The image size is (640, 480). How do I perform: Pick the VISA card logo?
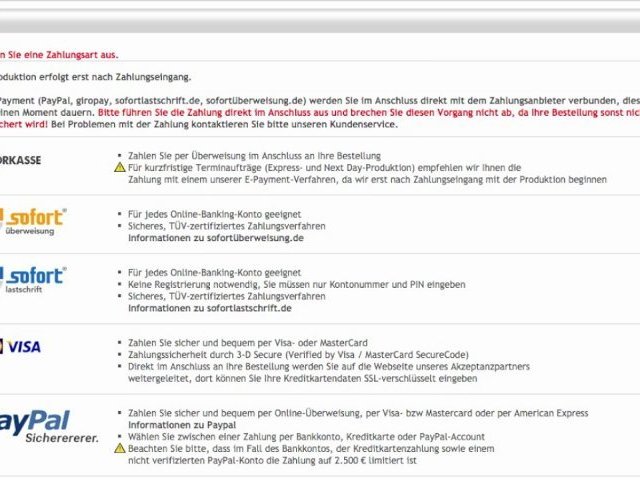[x=20, y=346]
